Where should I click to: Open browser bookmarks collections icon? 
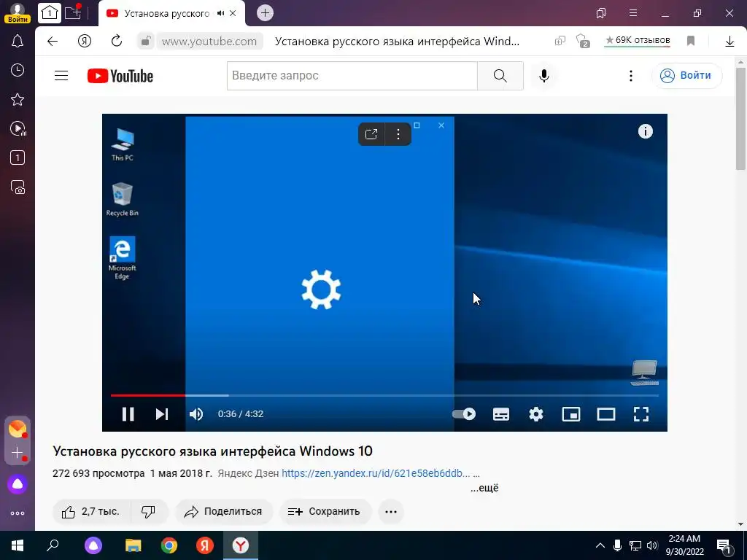[601, 13]
